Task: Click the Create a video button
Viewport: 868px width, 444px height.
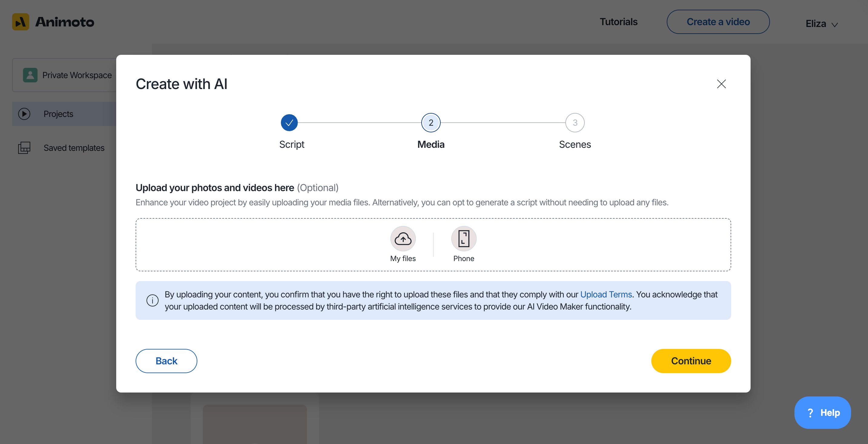Action: pyautogui.click(x=718, y=22)
